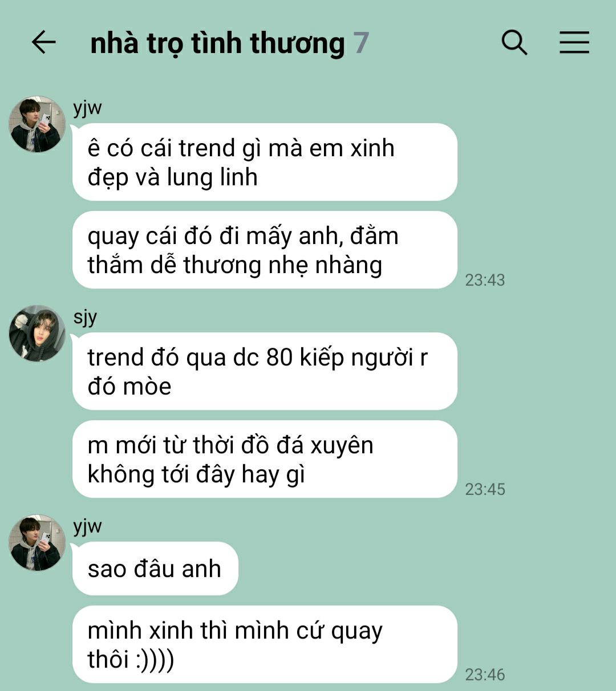Click the first 'yjw' sender name
The image size is (616, 691).
[x=87, y=108]
